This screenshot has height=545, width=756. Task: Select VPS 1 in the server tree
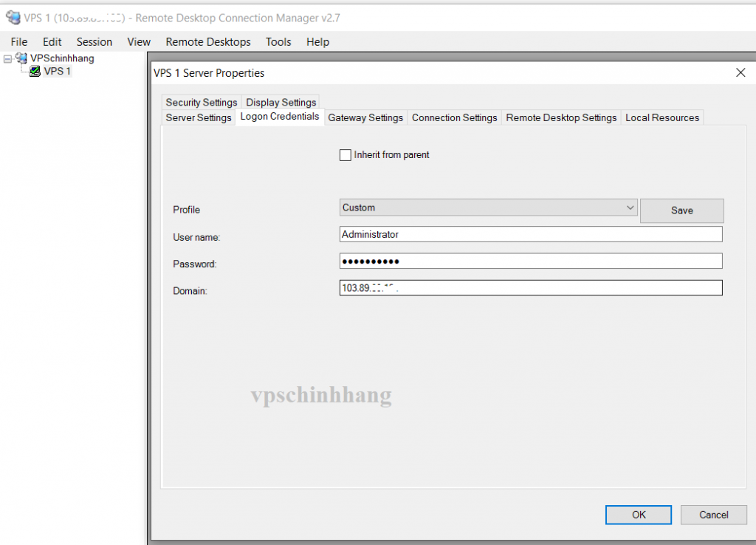[x=58, y=72]
